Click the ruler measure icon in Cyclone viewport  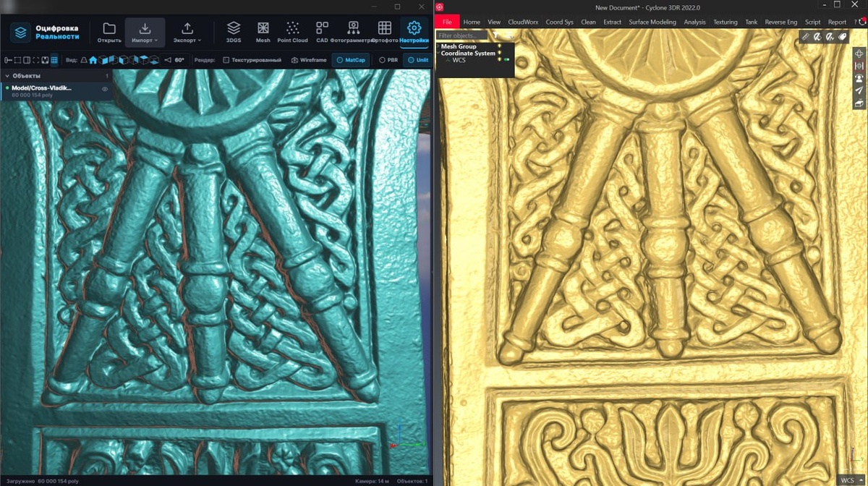pyautogui.click(x=806, y=36)
